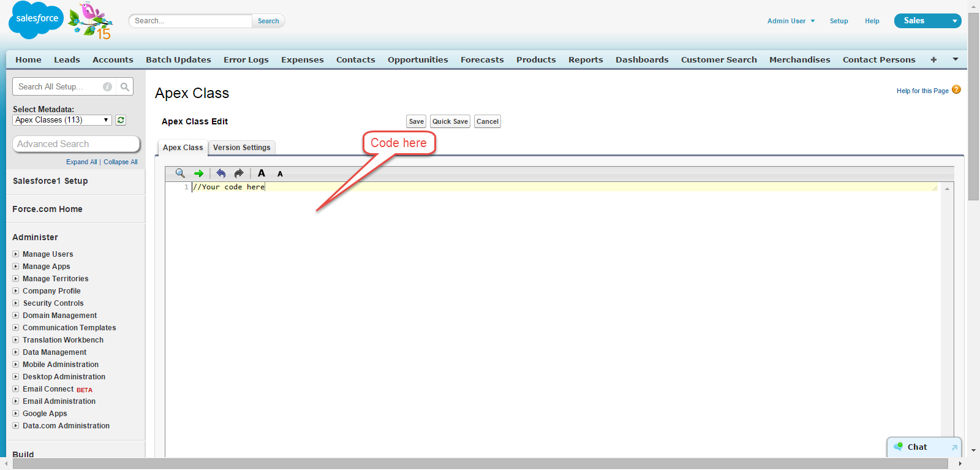Expand the Domain Management section
The width and height of the screenshot is (980, 470).
click(16, 315)
